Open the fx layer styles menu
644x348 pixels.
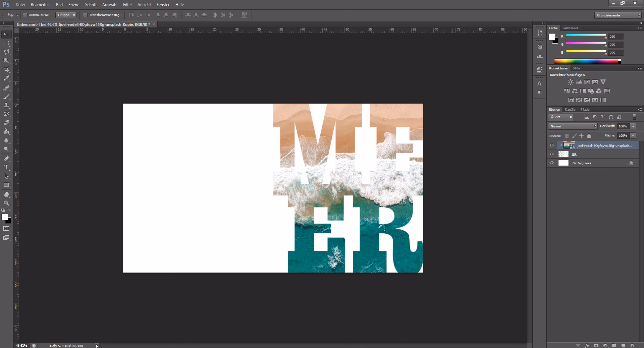click(587, 346)
